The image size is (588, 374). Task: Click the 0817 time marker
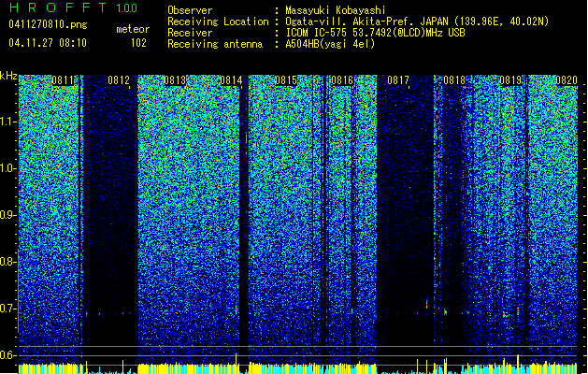(398, 80)
